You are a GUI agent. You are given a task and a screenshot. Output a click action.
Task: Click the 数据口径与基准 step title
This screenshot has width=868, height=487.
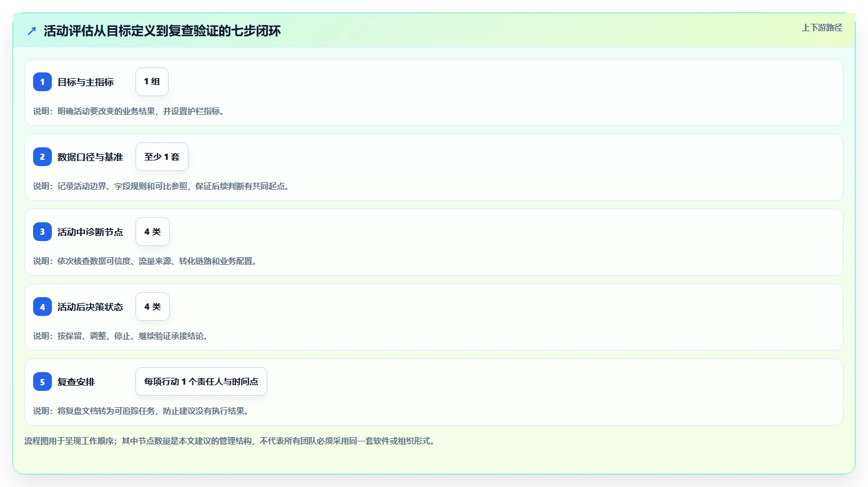tap(90, 157)
